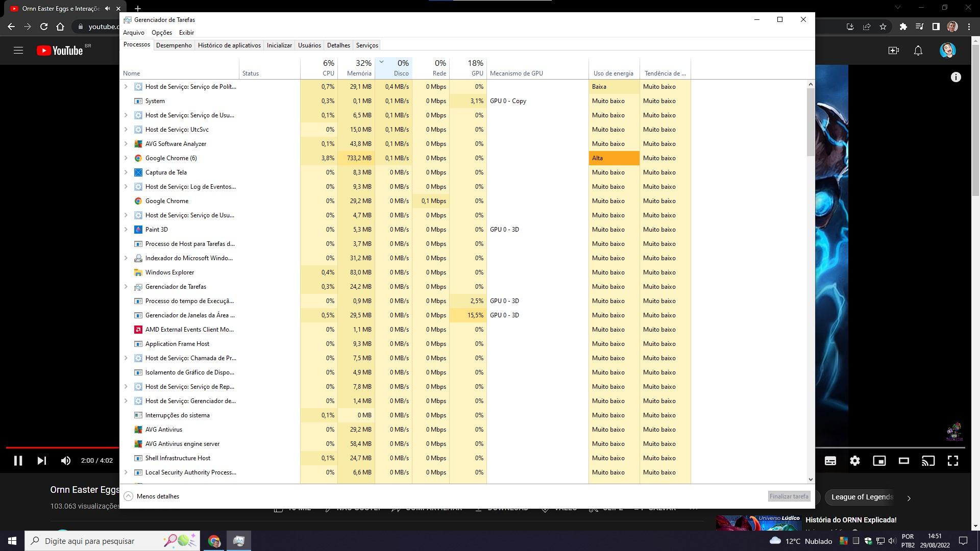Open the Windows Start menu
Image resolution: width=980 pixels, height=551 pixels.
12,541
